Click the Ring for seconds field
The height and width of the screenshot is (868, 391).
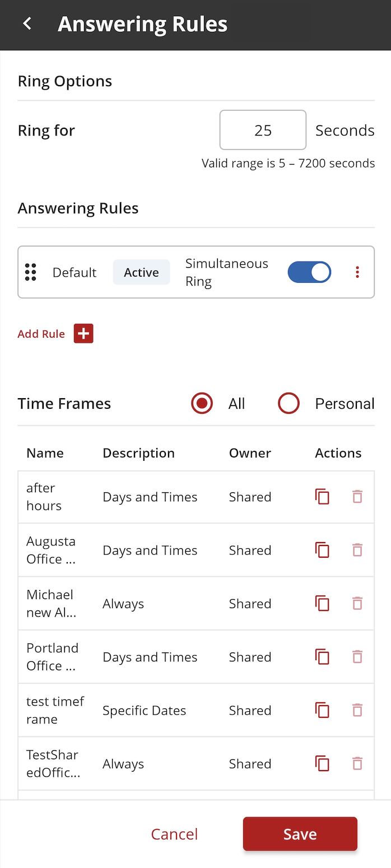[263, 130]
